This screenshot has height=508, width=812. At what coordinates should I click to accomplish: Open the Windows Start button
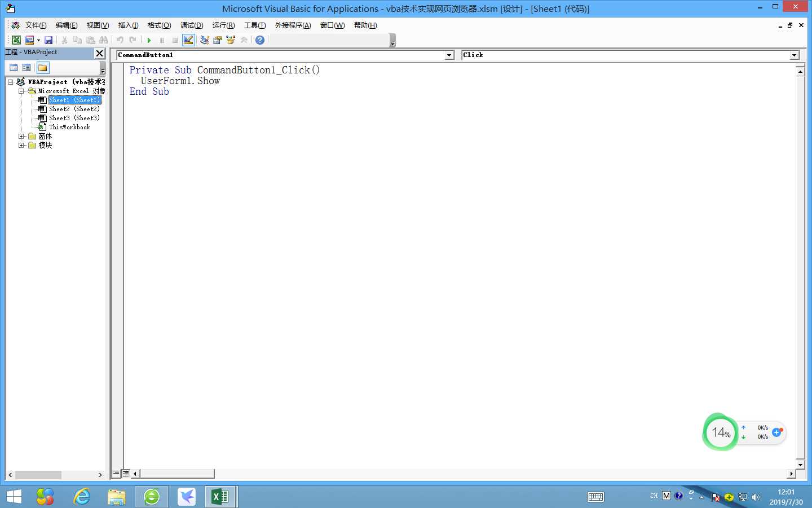click(14, 497)
